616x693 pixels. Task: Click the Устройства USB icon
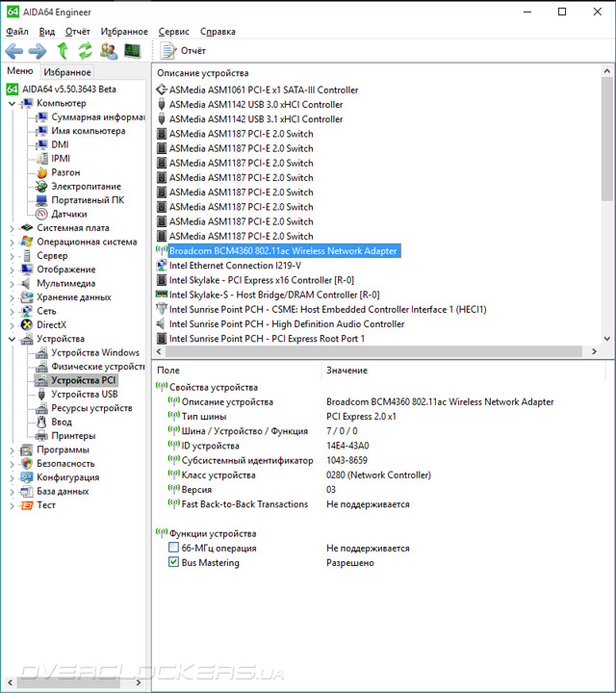[42, 395]
